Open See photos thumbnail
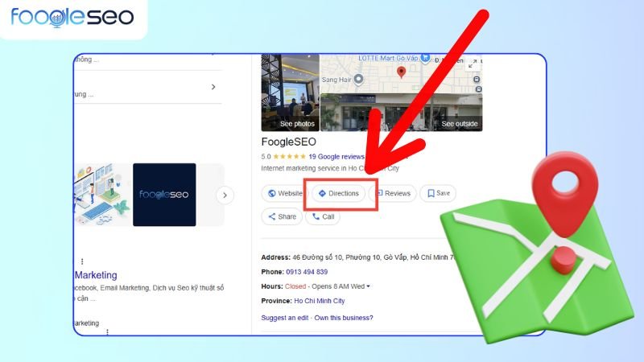This screenshot has height=362, width=644. [291, 93]
